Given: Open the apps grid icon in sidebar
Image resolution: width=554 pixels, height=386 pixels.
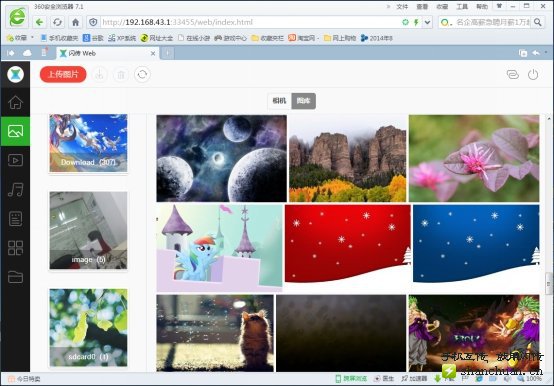Looking at the screenshot, I should (15, 248).
